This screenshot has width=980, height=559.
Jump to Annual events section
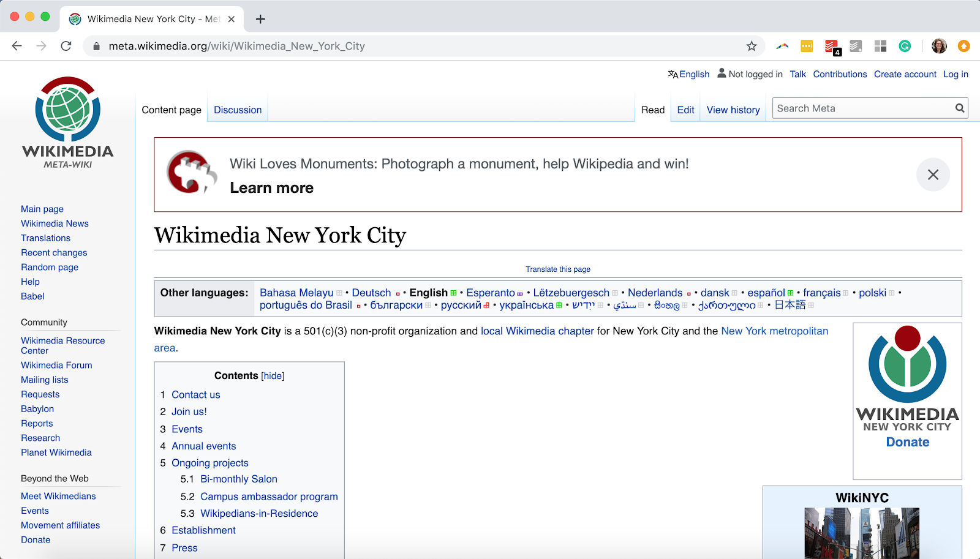pyautogui.click(x=203, y=446)
